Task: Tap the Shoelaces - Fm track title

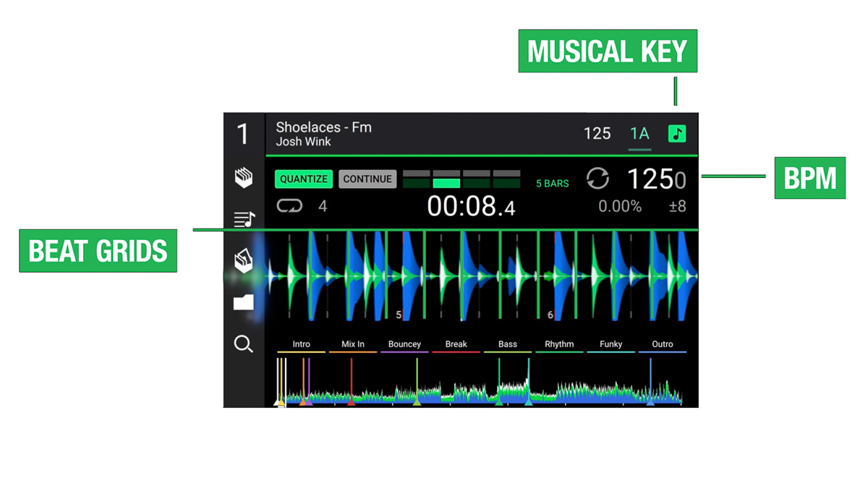Action: (x=323, y=127)
